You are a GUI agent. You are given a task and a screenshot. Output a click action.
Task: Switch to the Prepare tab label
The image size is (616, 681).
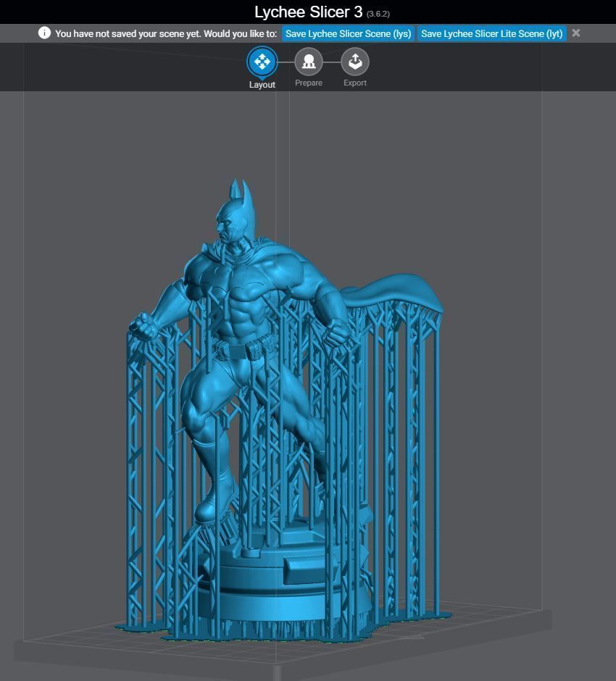(309, 83)
